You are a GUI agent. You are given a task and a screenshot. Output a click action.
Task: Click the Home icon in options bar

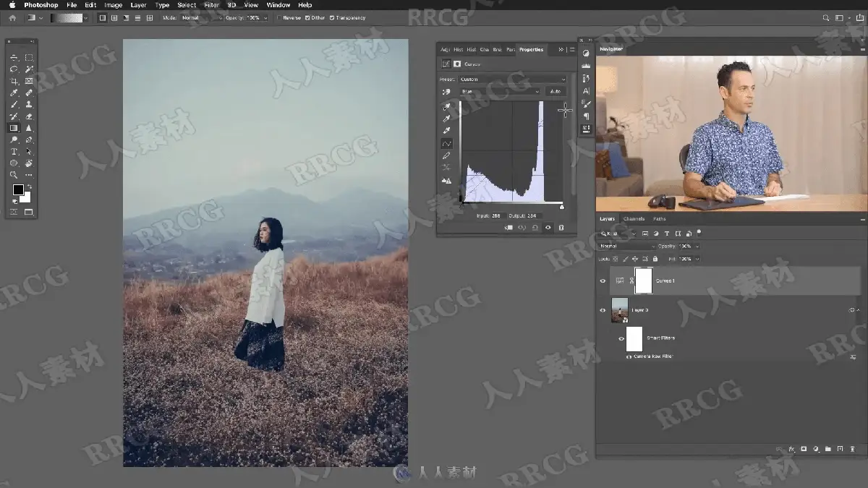tap(12, 17)
